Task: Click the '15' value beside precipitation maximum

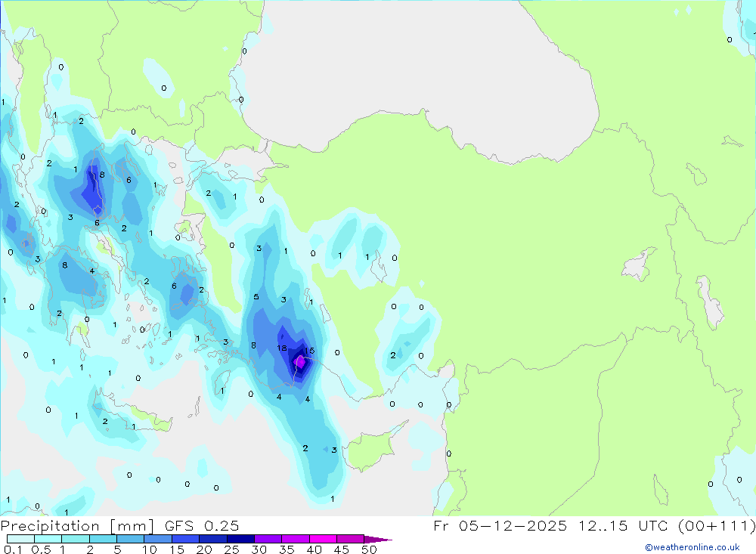Action: coord(309,351)
